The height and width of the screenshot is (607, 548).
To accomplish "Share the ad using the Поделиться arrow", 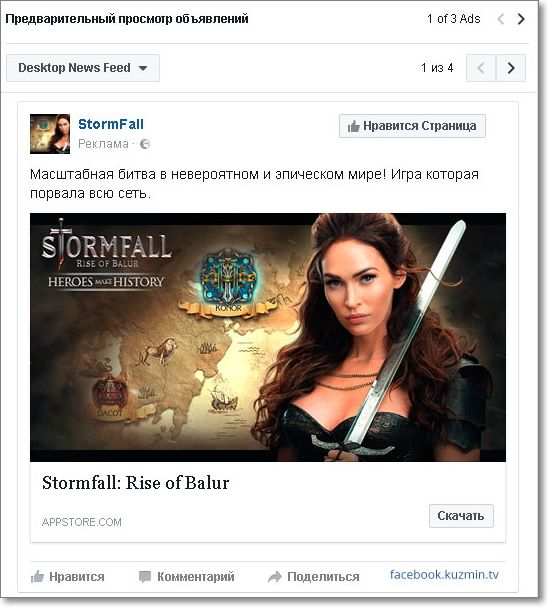I will (x=275, y=577).
